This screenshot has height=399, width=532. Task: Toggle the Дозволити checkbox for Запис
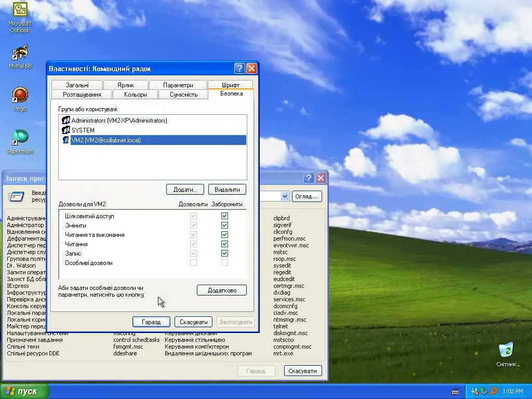193,253
